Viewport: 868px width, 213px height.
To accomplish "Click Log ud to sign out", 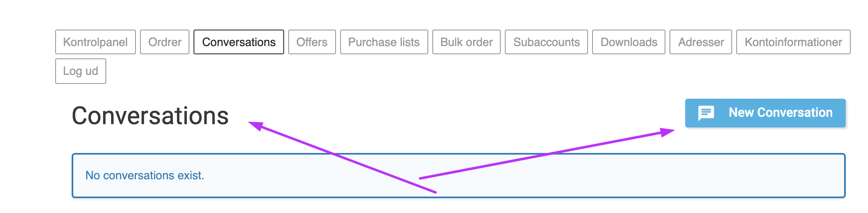I will click(x=81, y=71).
